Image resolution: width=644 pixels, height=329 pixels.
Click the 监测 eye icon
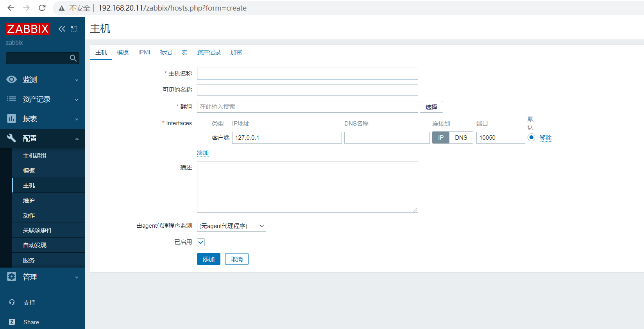(x=12, y=79)
